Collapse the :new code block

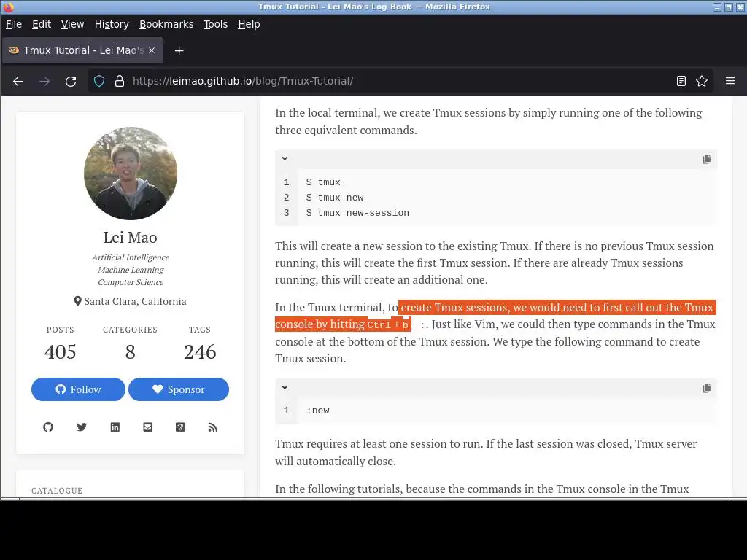[x=285, y=388]
